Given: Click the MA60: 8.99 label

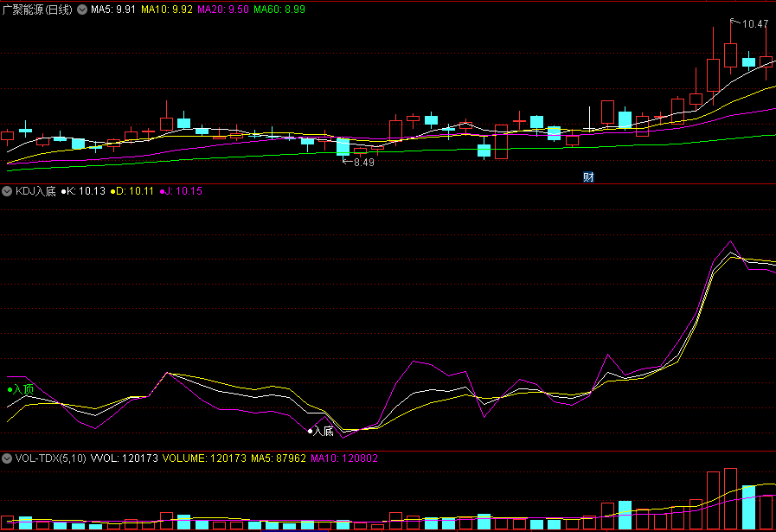Looking at the screenshot, I should 279,10.
